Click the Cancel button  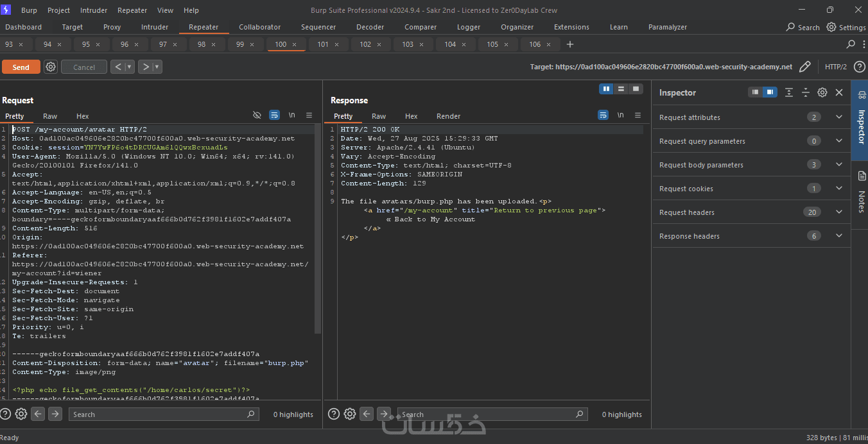coord(84,67)
